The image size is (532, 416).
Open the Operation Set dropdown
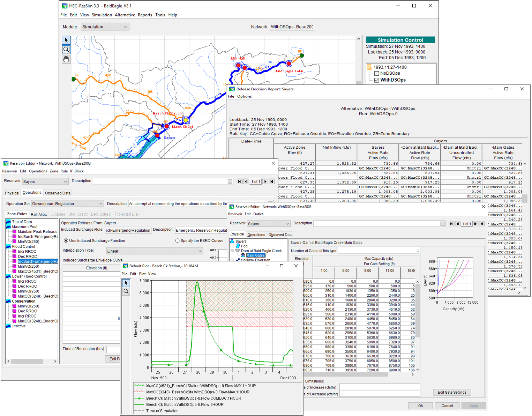click(68, 204)
